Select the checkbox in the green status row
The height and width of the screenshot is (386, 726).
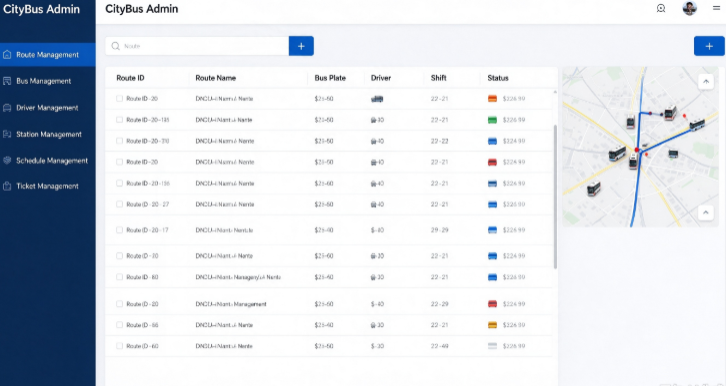point(119,120)
